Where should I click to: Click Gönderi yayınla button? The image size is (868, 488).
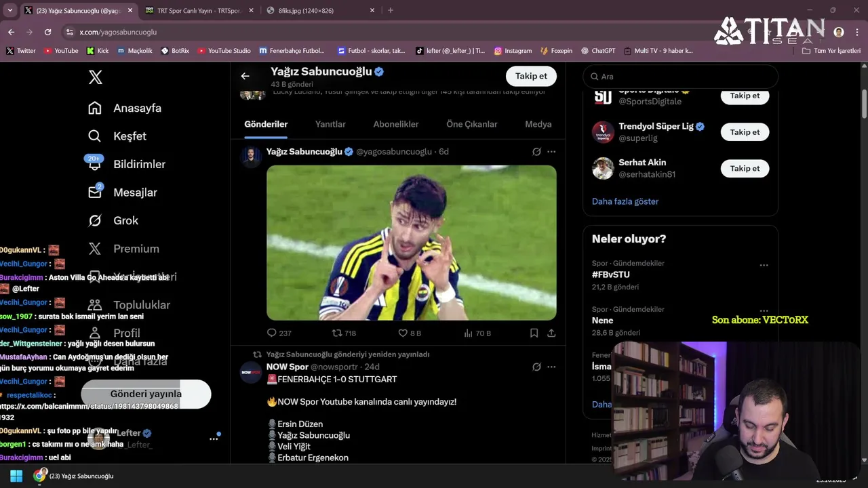click(146, 394)
